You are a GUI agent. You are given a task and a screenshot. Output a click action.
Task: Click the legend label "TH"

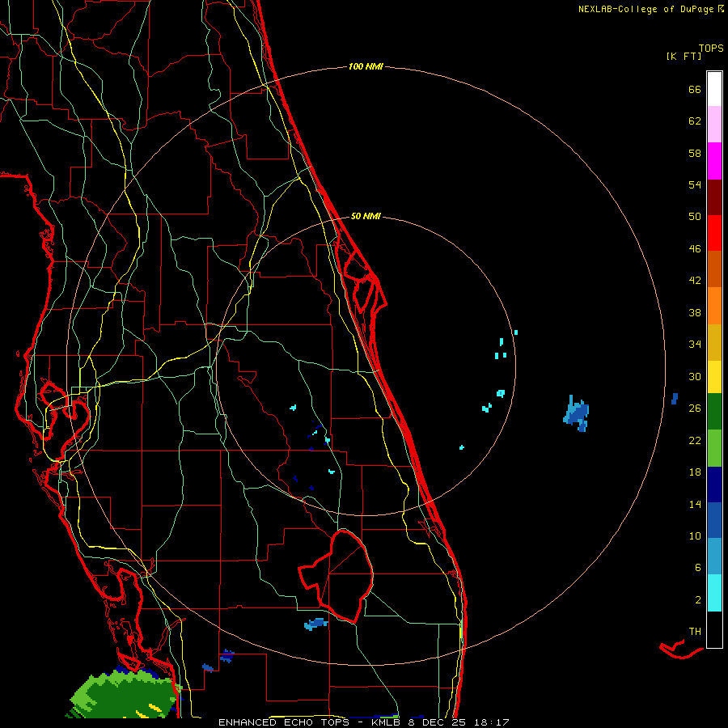[695, 632]
